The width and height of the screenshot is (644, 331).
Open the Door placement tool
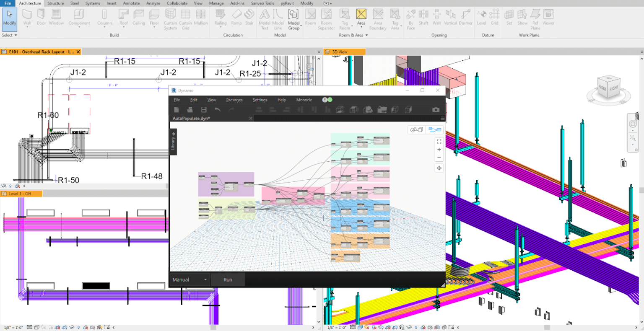[x=41, y=17]
